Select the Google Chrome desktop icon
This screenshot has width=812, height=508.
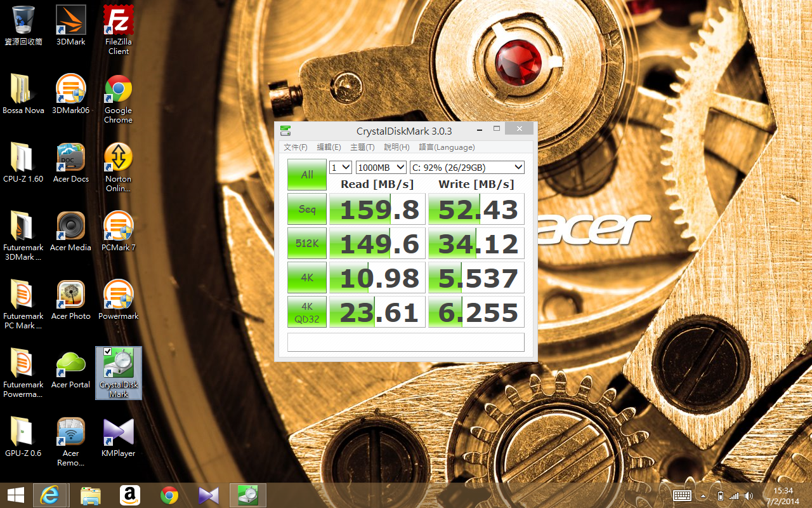(x=119, y=98)
